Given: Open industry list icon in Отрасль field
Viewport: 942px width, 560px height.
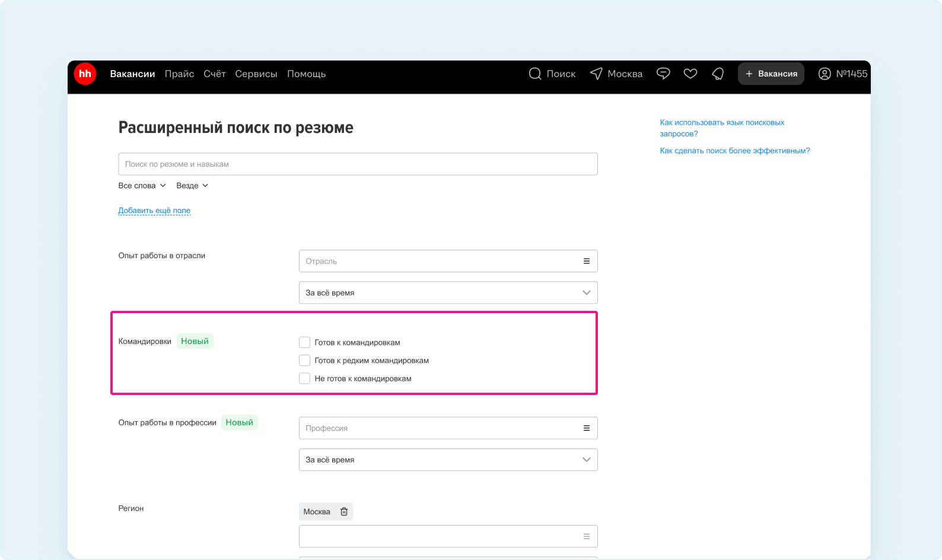Looking at the screenshot, I should [x=586, y=261].
